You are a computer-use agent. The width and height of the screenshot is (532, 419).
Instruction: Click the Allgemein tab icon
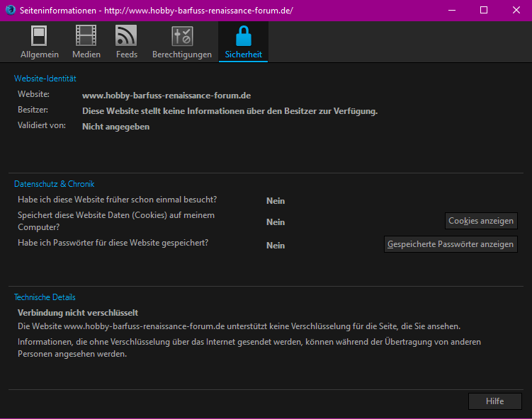click(x=40, y=36)
